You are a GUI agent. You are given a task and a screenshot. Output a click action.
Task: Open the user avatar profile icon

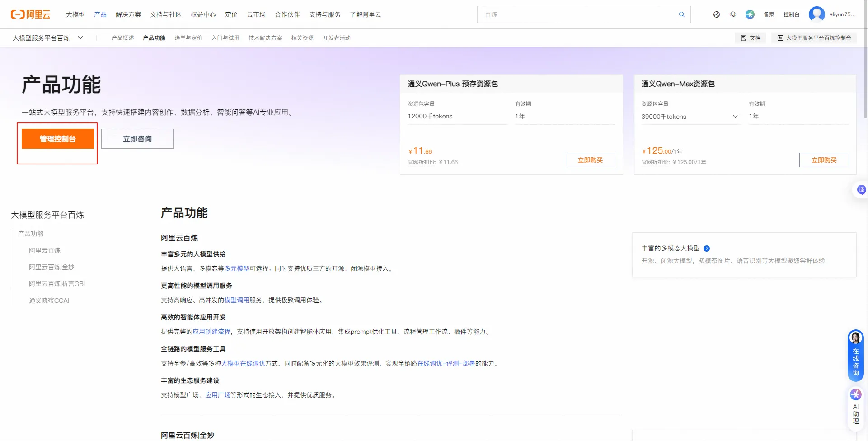[x=816, y=14]
